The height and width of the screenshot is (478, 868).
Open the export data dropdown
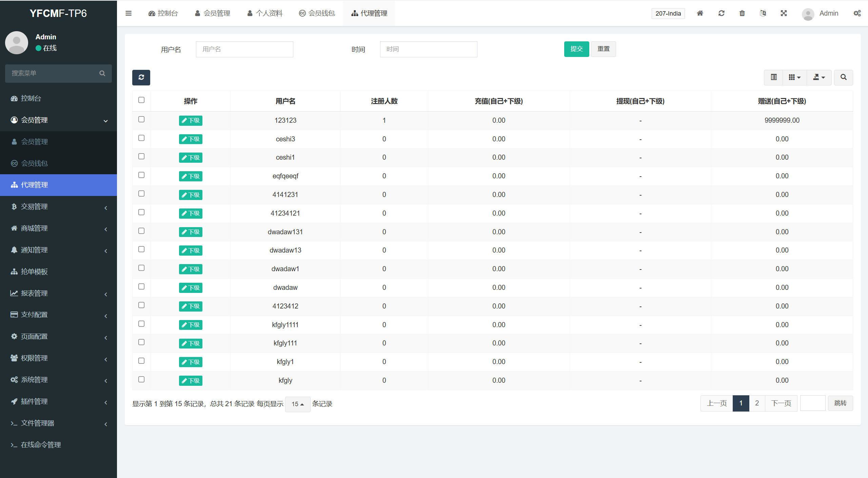click(819, 77)
